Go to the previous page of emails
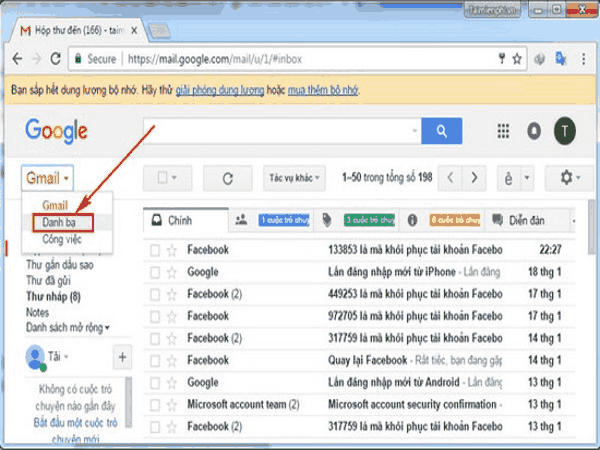Viewport: 600px width, 450px height. pos(450,178)
